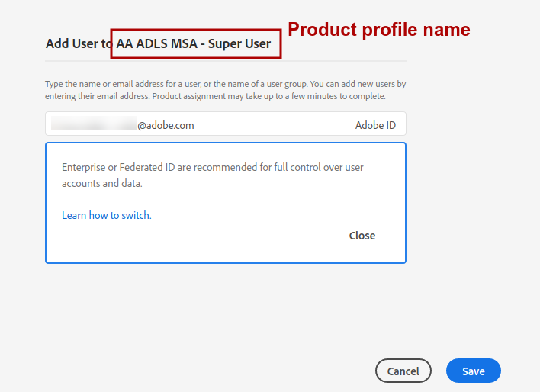Click the "Product assignment may take" sentence
This screenshot has width=540, height=392.
coord(268,96)
